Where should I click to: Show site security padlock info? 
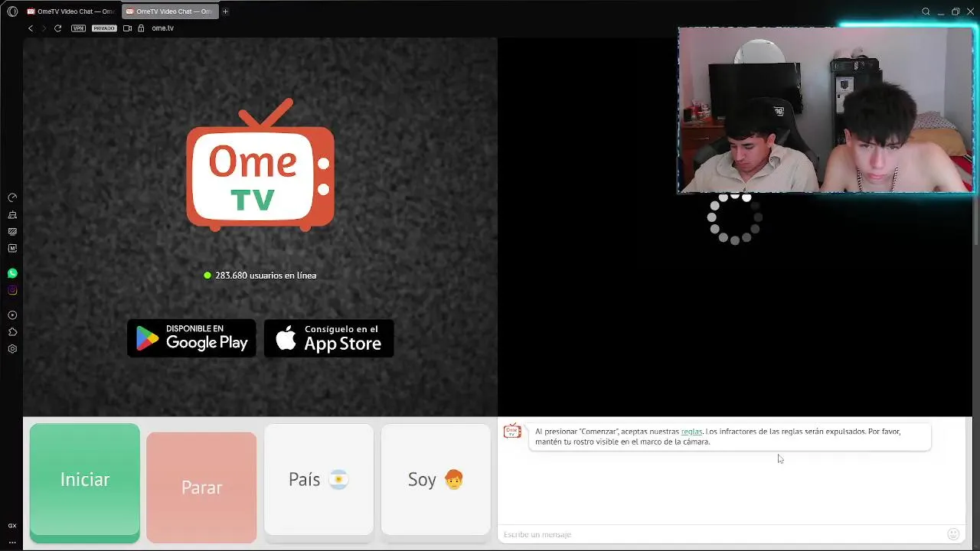(141, 28)
